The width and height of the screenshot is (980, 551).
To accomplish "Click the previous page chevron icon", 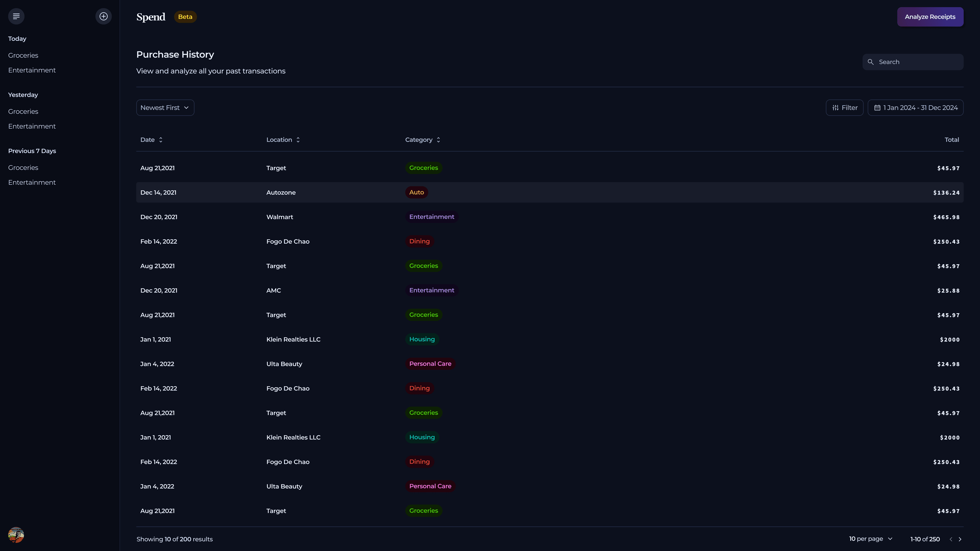I will click(951, 539).
